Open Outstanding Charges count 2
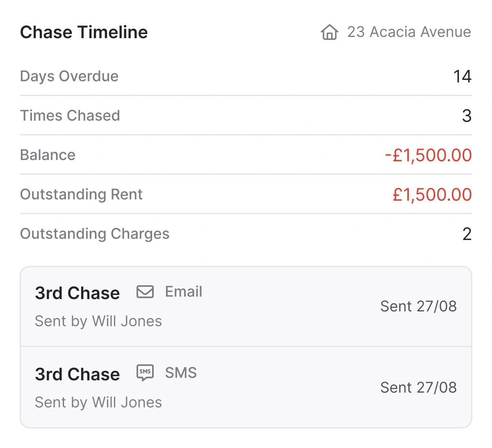Viewport: 492px width, 448px height. coord(467,234)
